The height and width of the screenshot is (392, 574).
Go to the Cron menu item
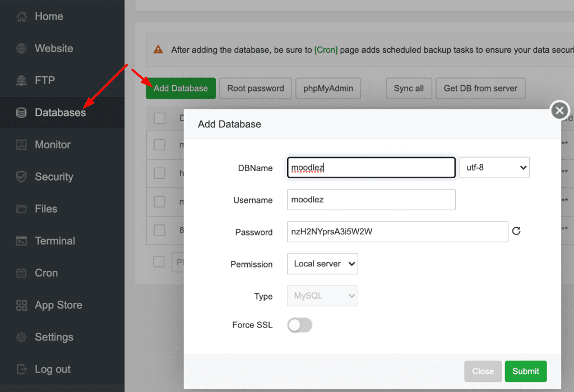coord(46,273)
